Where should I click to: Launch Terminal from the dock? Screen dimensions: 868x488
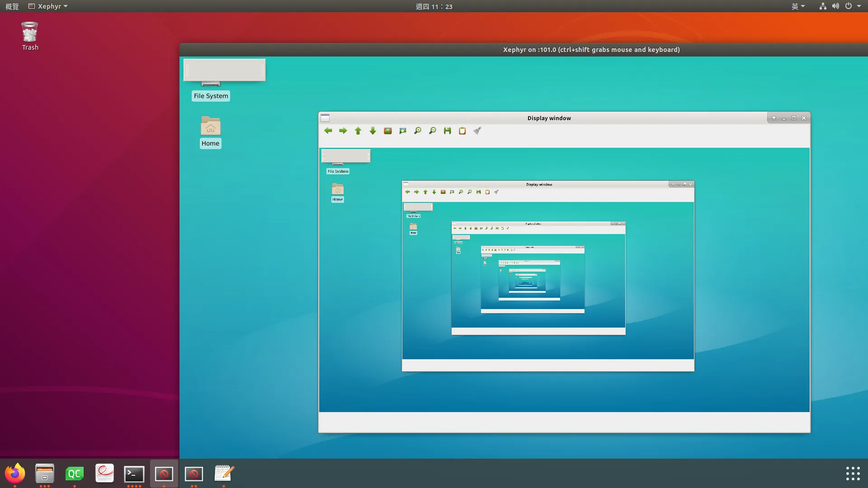click(x=134, y=474)
